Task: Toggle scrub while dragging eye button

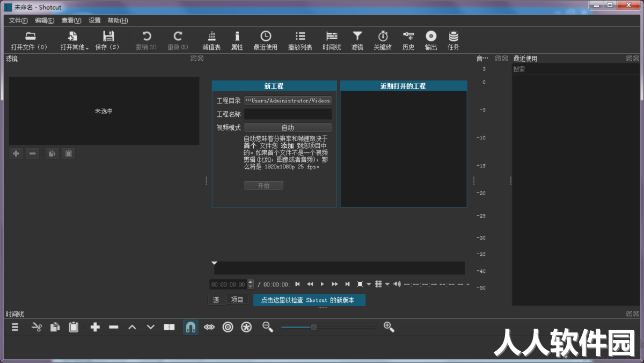Action: click(209, 327)
